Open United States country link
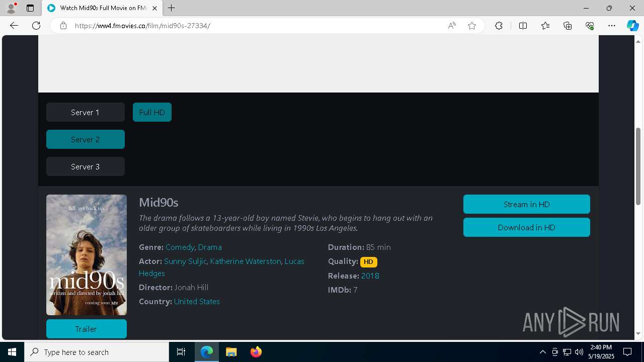 197,302
